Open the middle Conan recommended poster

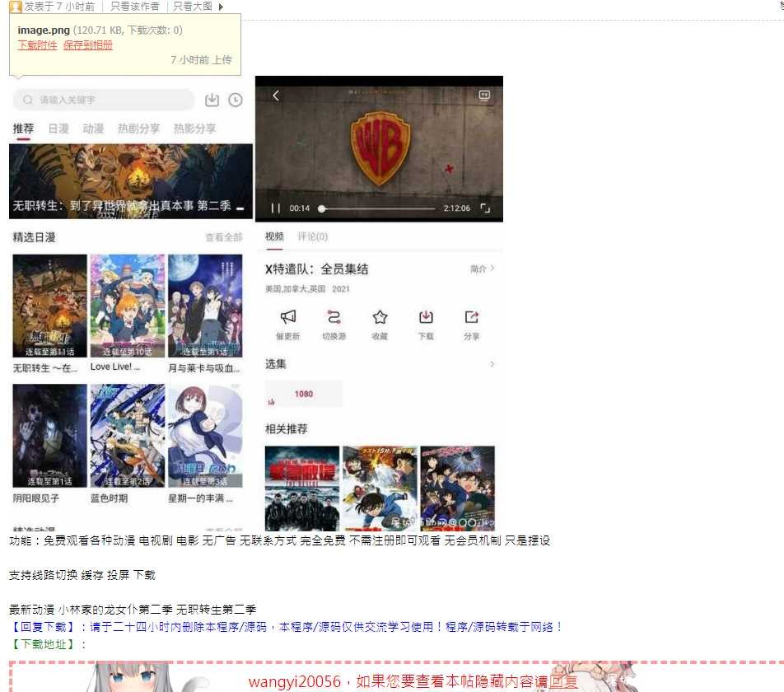[380, 488]
